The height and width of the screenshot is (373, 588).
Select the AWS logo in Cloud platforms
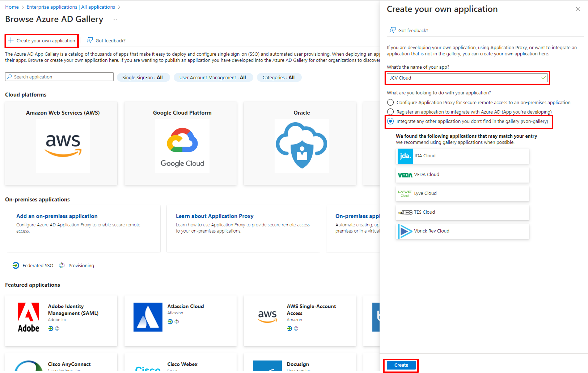[63, 146]
